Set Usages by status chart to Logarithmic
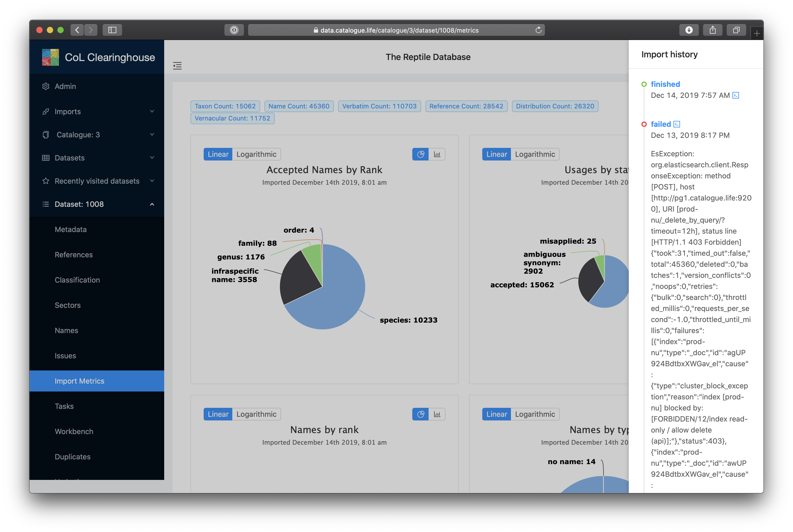The width and height of the screenshot is (793, 532). click(535, 154)
